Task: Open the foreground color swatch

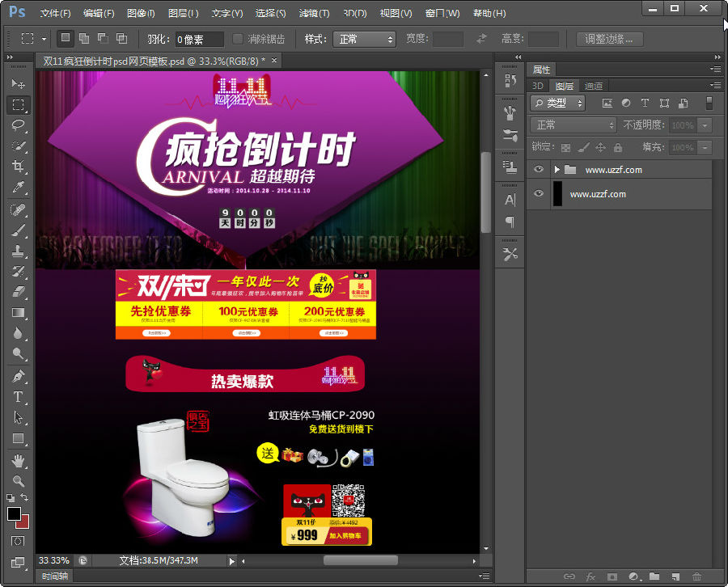Action: tap(12, 512)
